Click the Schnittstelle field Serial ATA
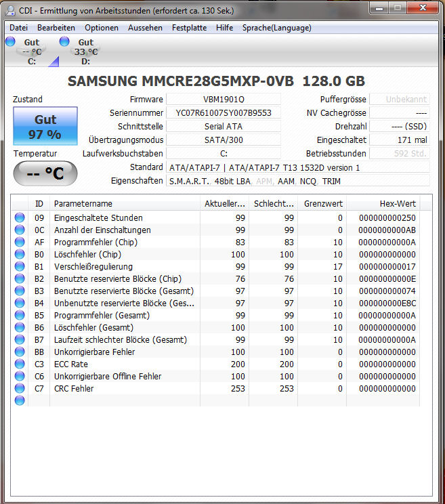This screenshot has width=445, height=504. [224, 126]
